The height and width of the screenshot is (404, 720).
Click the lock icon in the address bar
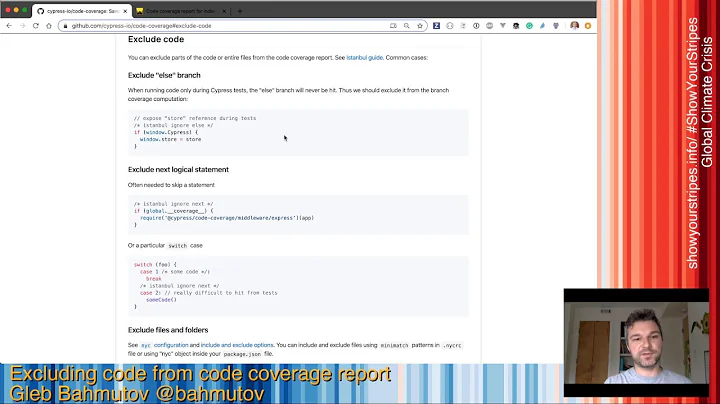(65, 26)
